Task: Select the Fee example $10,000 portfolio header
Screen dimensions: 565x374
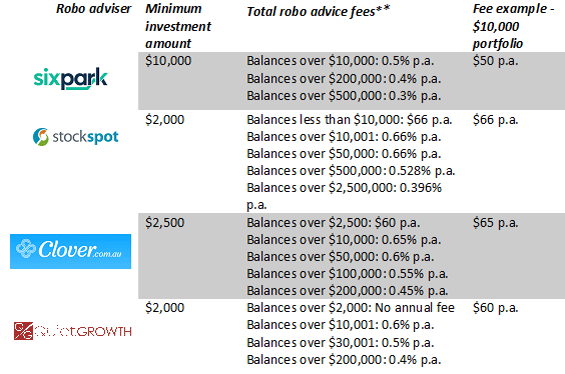Action: 513,26
